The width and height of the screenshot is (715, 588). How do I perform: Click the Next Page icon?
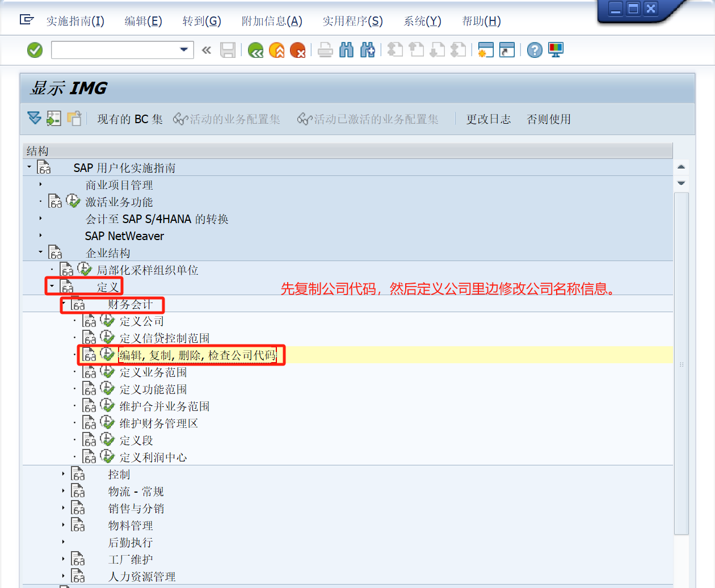pos(438,50)
